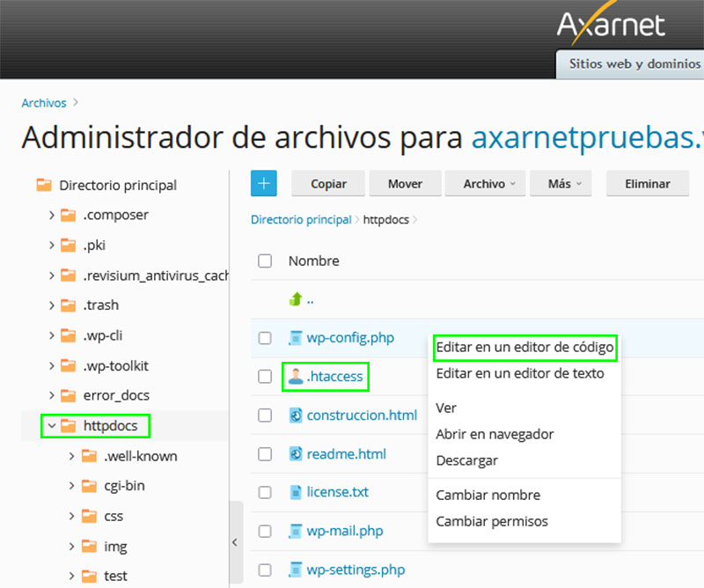Click the .pki folder icon
The width and height of the screenshot is (704, 588).
pyautogui.click(x=69, y=246)
